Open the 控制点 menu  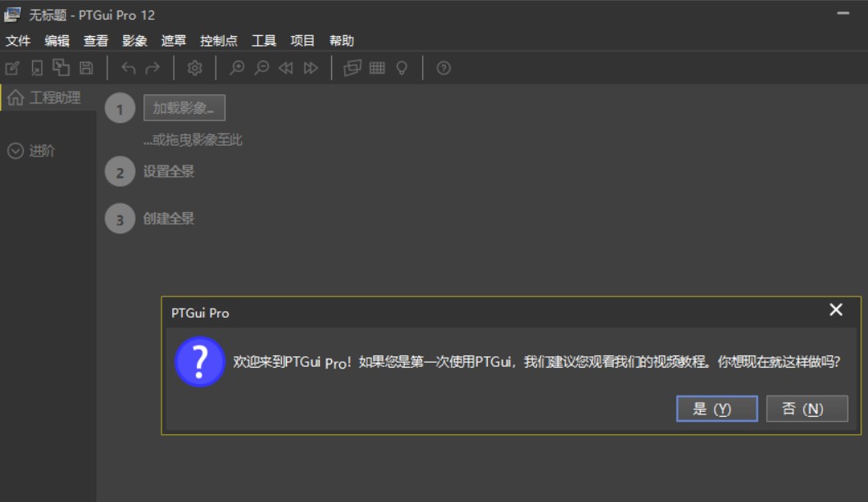click(x=219, y=41)
